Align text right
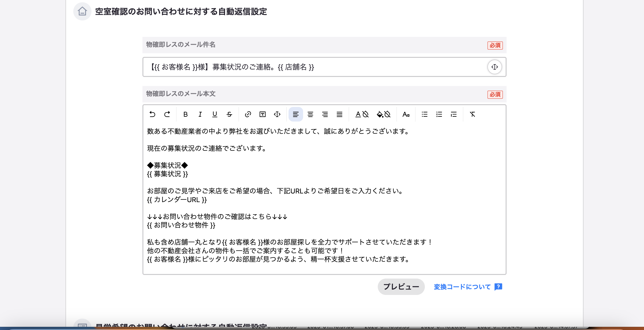Viewport: 644px width, 330px height. [325, 114]
